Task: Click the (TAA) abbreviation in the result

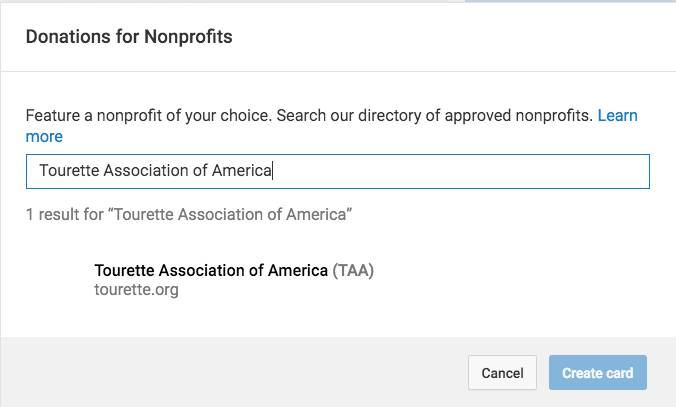Action: [353, 270]
